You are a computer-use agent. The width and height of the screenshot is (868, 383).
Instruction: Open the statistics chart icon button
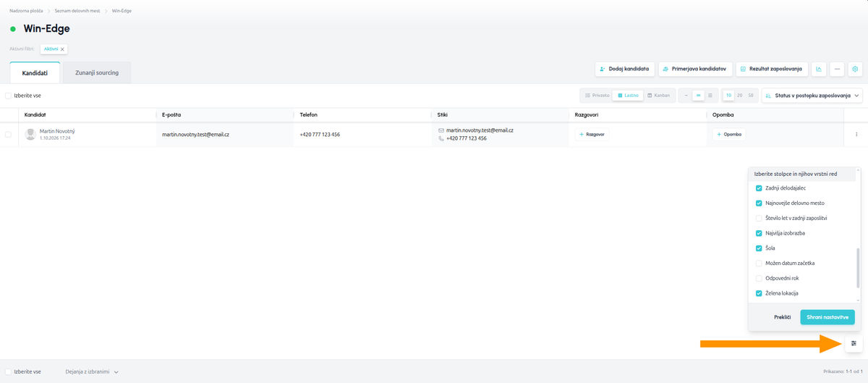pos(819,69)
